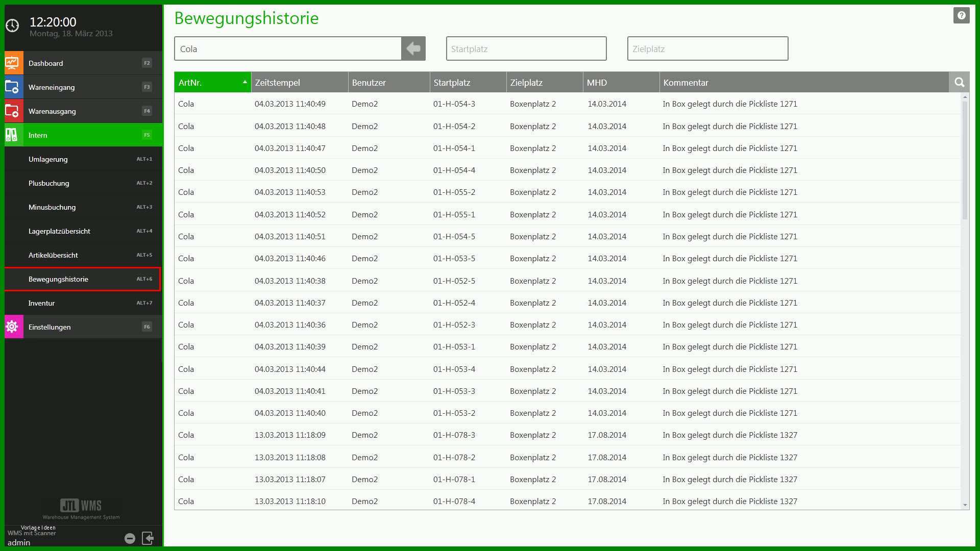Image resolution: width=980 pixels, height=551 pixels.
Task: Open Umlagerung submenu item
Action: coord(84,159)
